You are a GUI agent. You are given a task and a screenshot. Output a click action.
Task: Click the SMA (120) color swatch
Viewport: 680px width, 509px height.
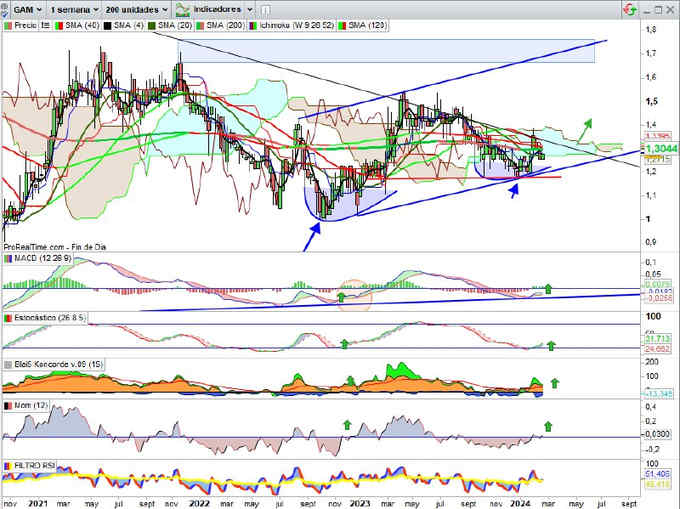[342, 26]
